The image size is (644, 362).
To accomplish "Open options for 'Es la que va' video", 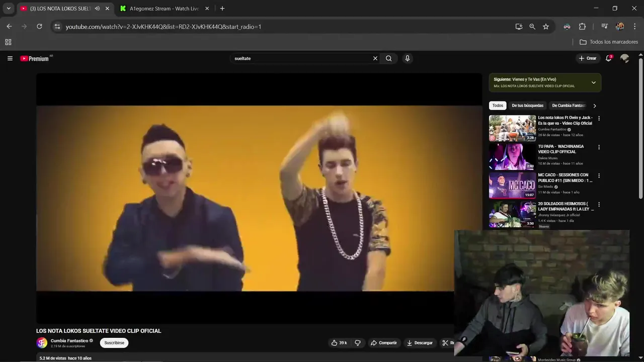I will click(599, 119).
